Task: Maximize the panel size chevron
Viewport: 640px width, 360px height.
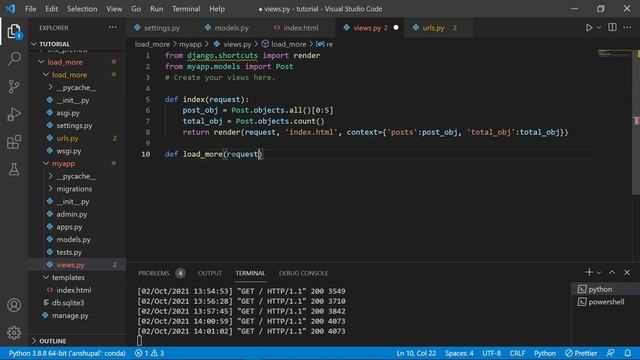Action: (612, 273)
